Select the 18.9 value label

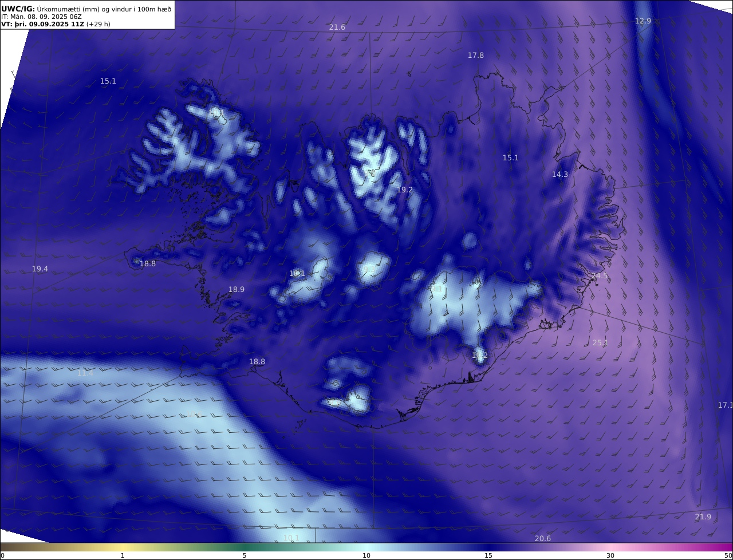click(236, 289)
